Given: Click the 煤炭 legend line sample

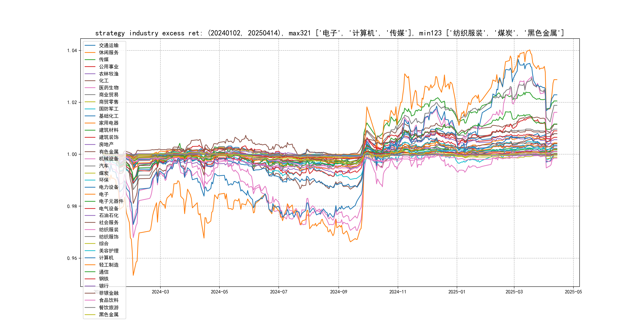Looking at the screenshot, I should pyautogui.click(x=90, y=173).
